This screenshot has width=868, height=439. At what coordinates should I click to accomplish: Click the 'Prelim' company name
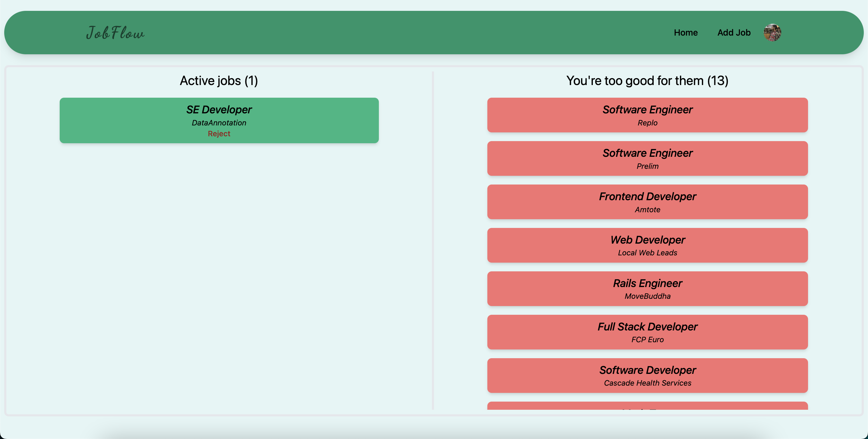coord(647,166)
